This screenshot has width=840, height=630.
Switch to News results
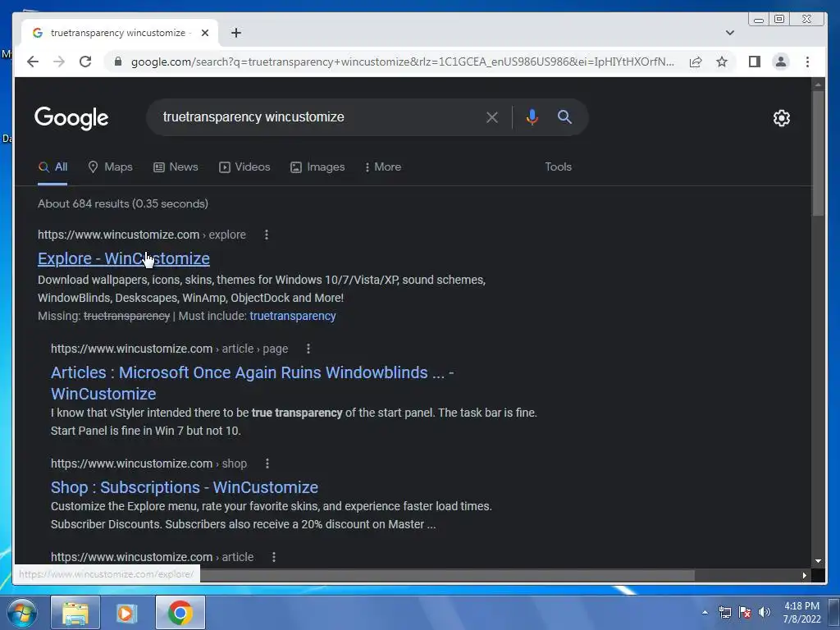pos(176,167)
